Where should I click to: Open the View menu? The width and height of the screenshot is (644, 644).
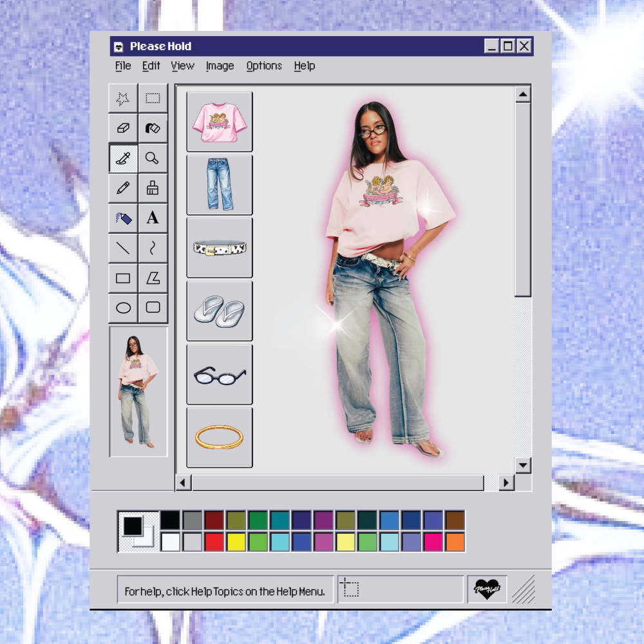[x=182, y=66]
